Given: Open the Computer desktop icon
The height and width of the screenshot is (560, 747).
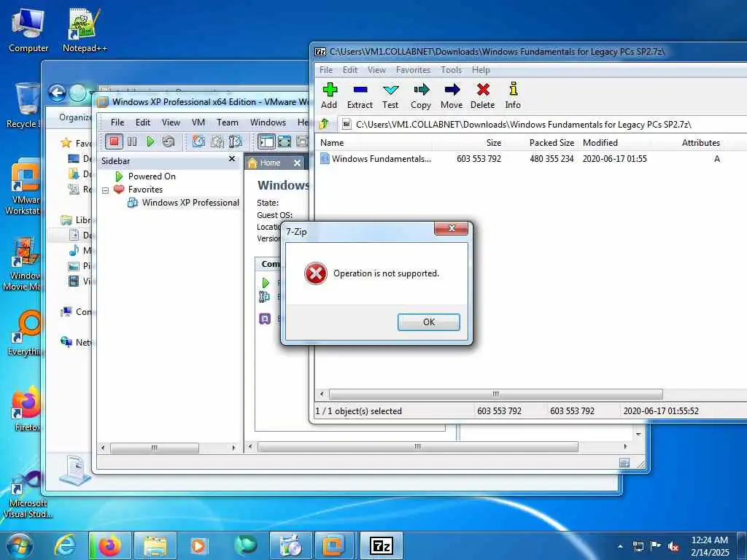Looking at the screenshot, I should click(28, 31).
